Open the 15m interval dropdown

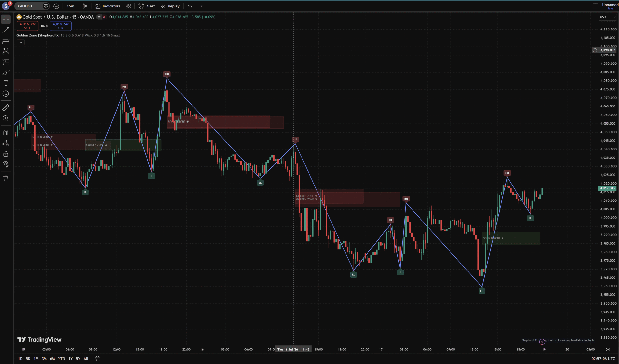tap(71, 6)
